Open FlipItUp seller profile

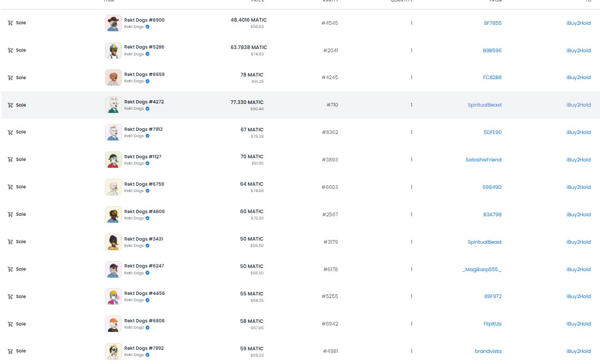[492, 324]
